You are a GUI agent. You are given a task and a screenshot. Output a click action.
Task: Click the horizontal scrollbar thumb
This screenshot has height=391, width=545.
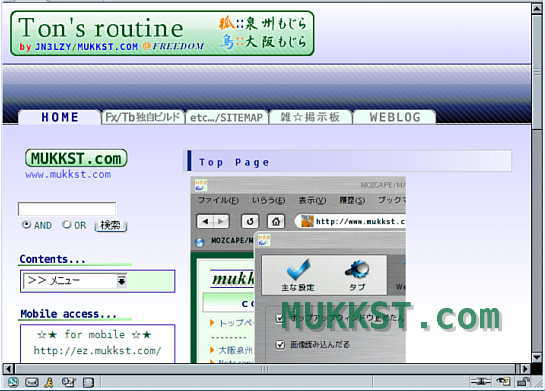click(265, 368)
